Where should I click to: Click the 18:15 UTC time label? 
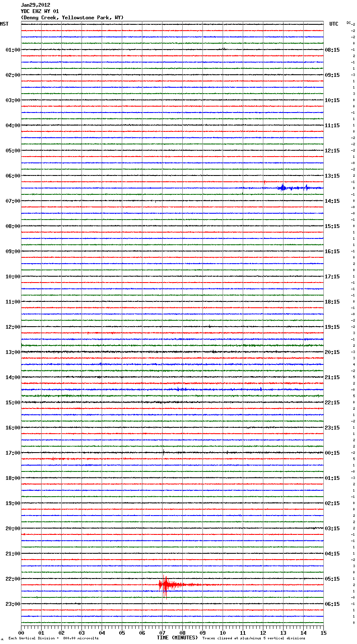pos(332,302)
